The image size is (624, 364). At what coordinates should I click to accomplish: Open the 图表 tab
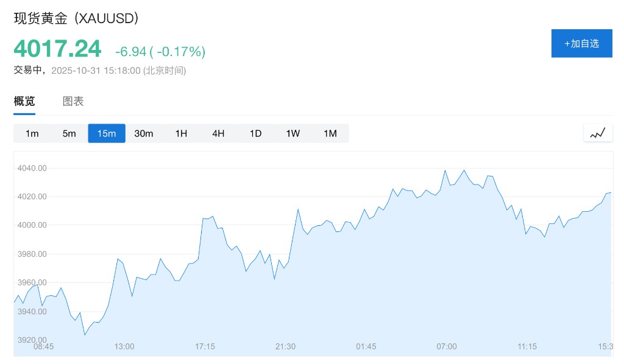73,102
